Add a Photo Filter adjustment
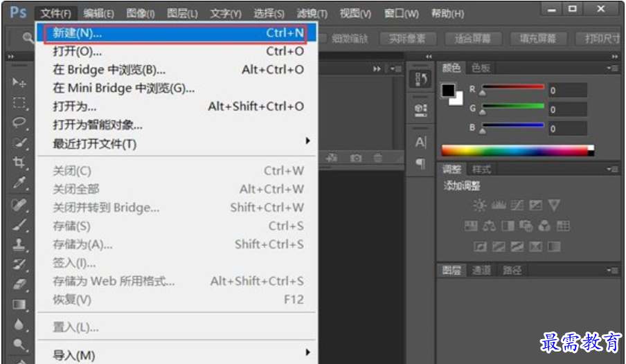626x364 pixels. coord(526,226)
